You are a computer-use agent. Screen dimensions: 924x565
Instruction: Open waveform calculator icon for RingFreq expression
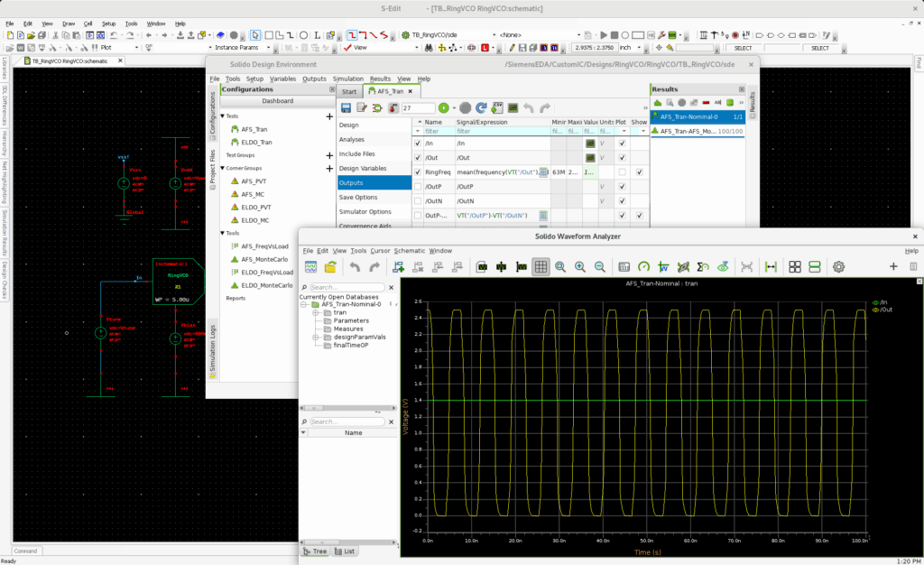(544, 172)
